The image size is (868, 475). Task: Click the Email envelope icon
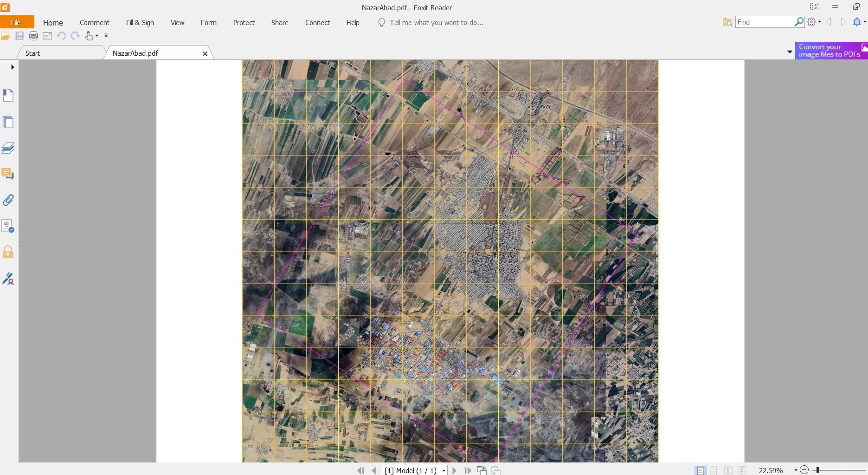[47, 36]
